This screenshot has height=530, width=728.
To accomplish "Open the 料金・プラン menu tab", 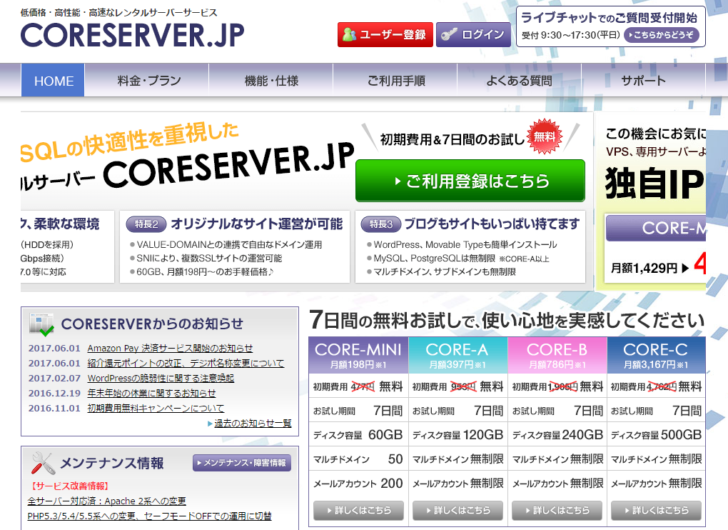I will [x=149, y=80].
